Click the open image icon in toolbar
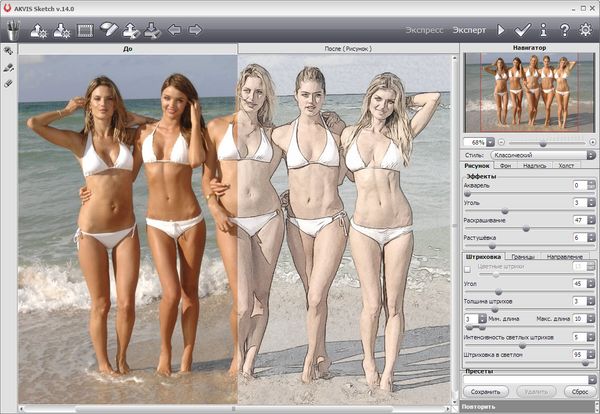The height and width of the screenshot is (414, 600). coord(39,30)
